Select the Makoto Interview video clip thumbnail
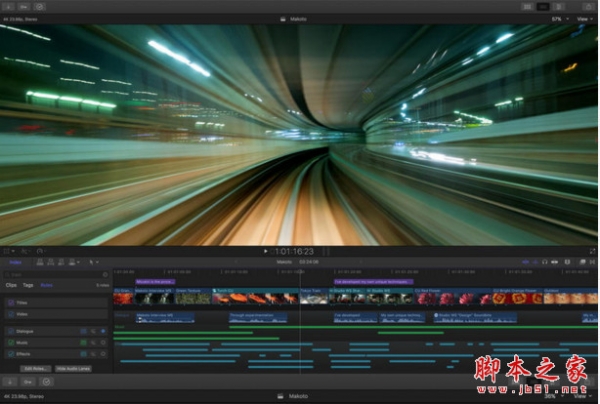The height and width of the screenshot is (404, 600). (x=154, y=296)
